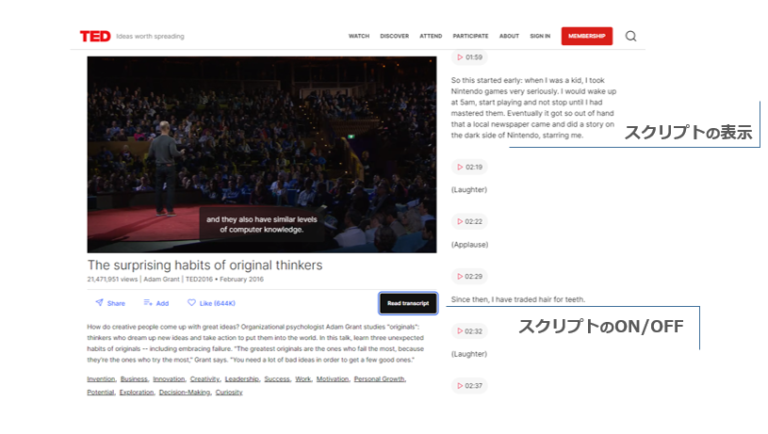768x434 pixels.
Task: Jump to transcript timestamp 02:22
Action: coord(469,221)
